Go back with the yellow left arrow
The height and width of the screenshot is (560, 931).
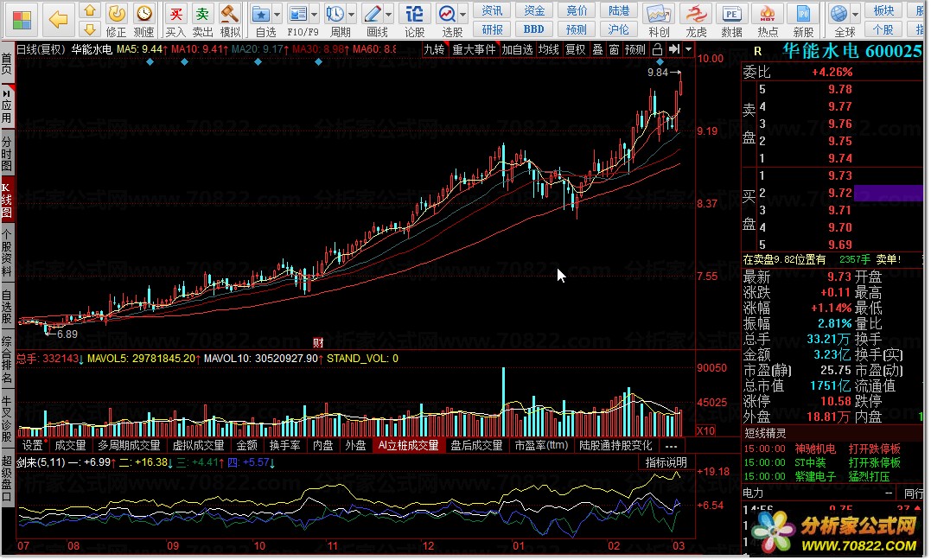click(58, 20)
